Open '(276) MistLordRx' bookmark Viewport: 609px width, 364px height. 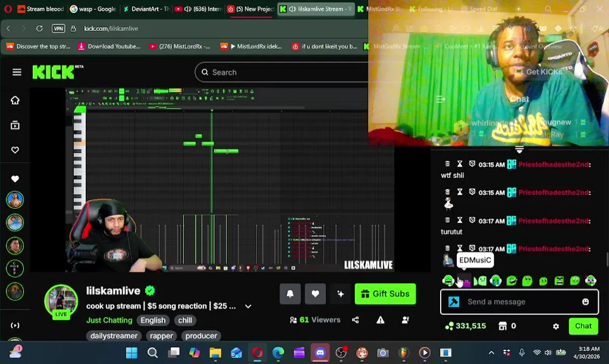[180, 47]
